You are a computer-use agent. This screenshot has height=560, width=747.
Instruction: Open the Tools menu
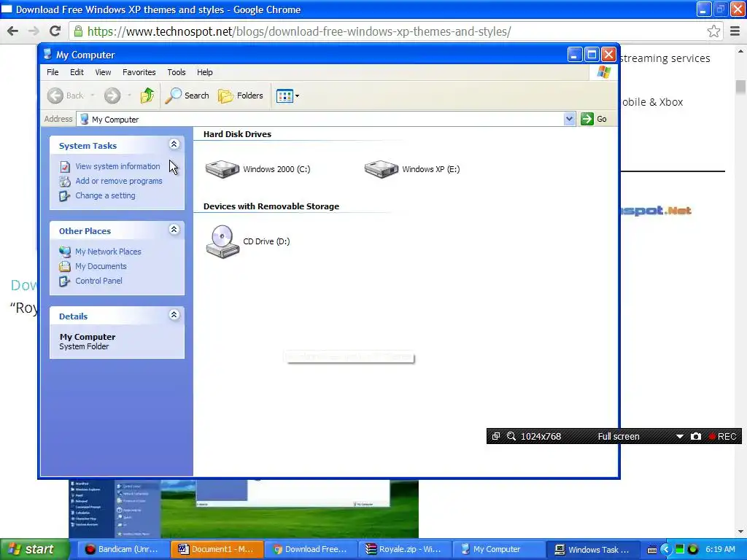177,72
